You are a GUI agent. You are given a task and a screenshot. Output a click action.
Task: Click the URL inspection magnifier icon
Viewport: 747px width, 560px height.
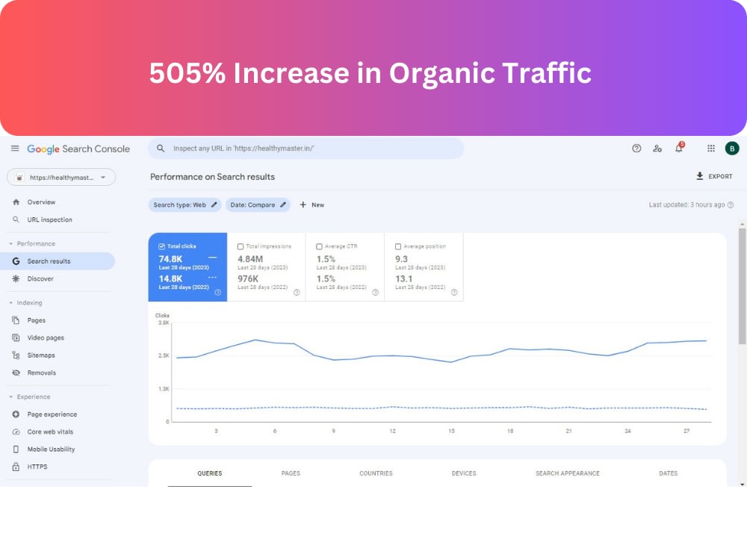[16, 220]
